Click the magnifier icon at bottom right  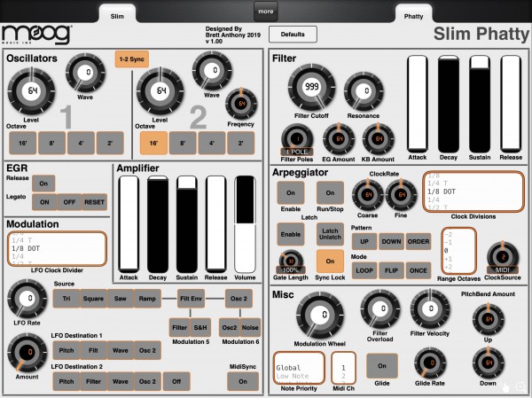click(520, 387)
